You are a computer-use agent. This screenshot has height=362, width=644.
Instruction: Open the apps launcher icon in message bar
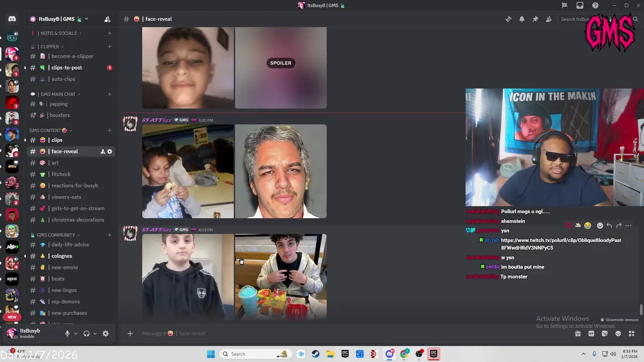tap(632, 333)
